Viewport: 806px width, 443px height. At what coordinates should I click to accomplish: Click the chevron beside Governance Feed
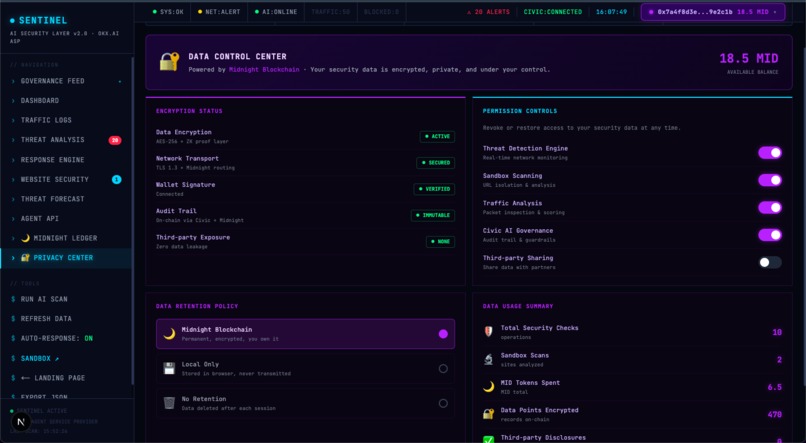13,81
